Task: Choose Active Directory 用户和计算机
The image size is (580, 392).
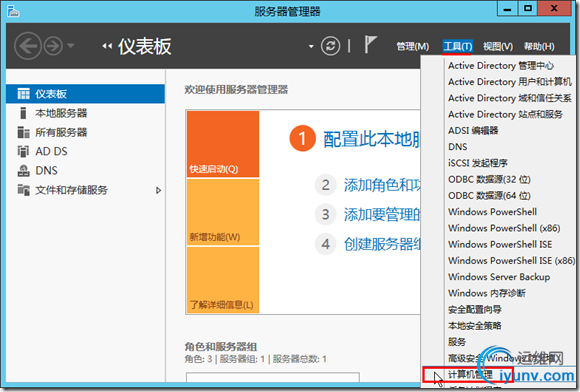Action: 509,82
